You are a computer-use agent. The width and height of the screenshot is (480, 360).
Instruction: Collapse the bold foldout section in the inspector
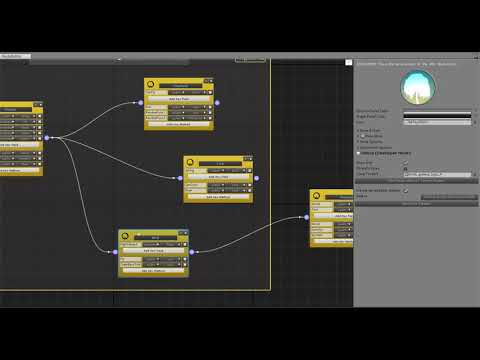359,153
